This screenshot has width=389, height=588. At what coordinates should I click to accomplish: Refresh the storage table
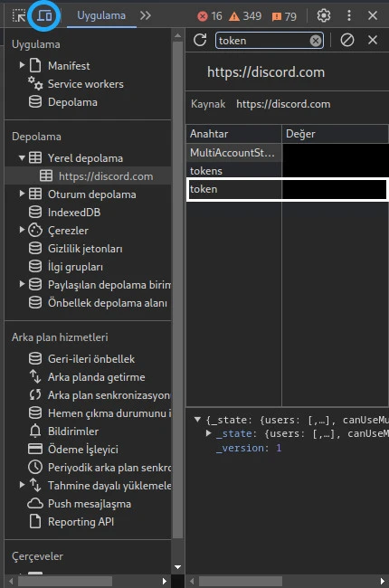click(x=200, y=40)
